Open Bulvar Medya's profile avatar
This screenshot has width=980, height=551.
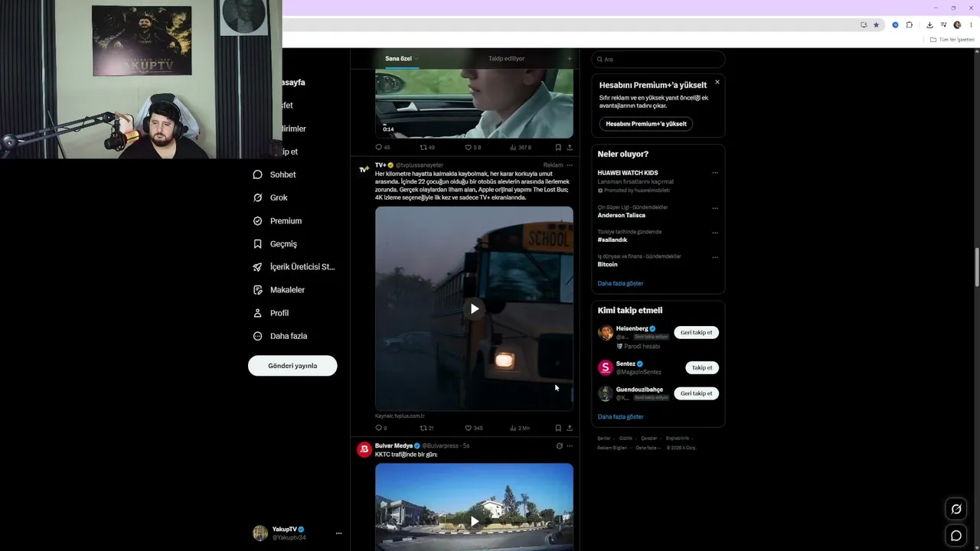[364, 449]
